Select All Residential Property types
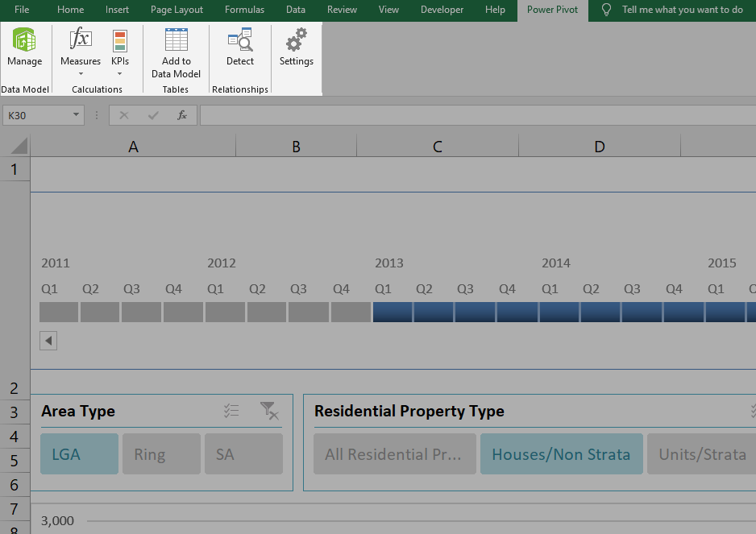This screenshot has width=756, height=534. [394, 453]
